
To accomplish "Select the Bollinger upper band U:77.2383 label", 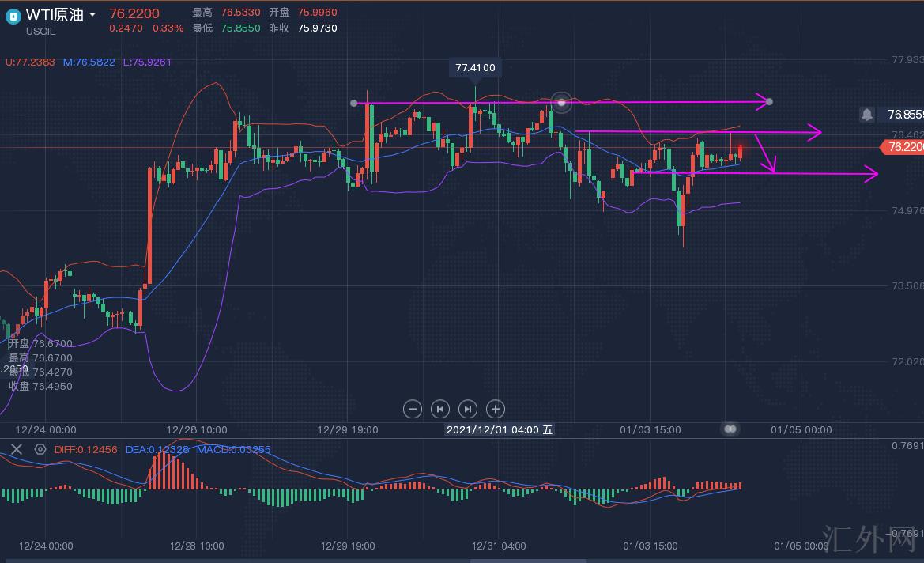I will (30, 62).
